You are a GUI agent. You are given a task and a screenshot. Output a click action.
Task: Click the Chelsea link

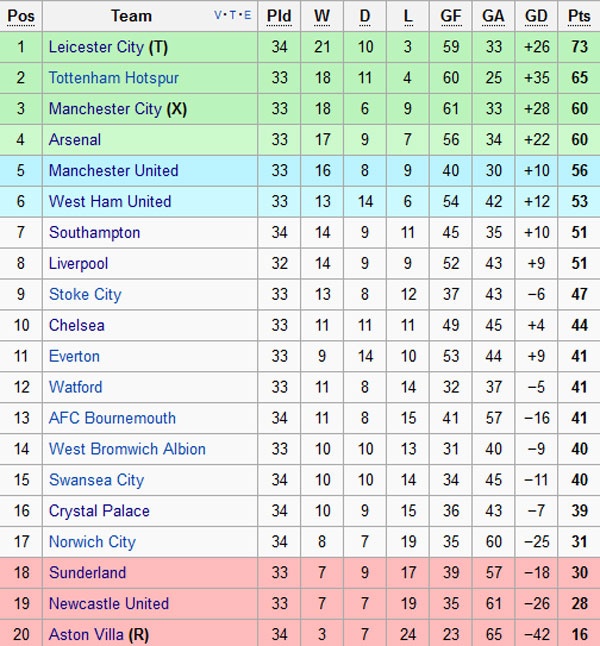point(76,326)
